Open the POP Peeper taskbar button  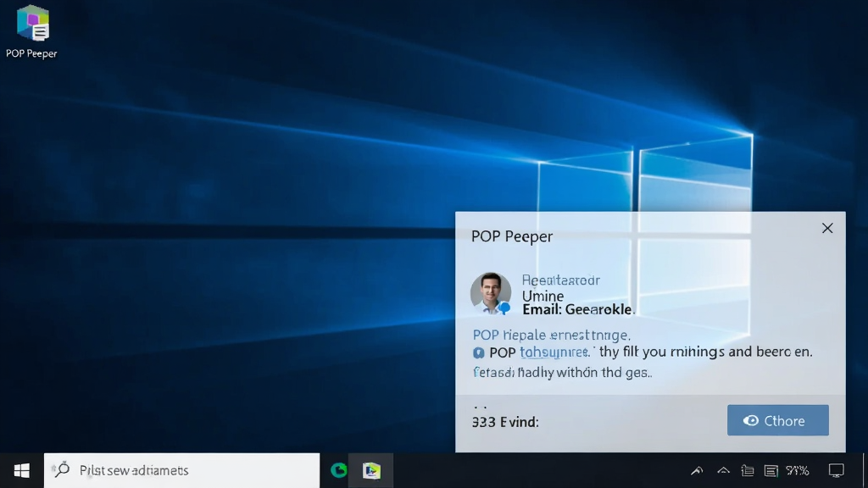pyautogui.click(x=371, y=470)
